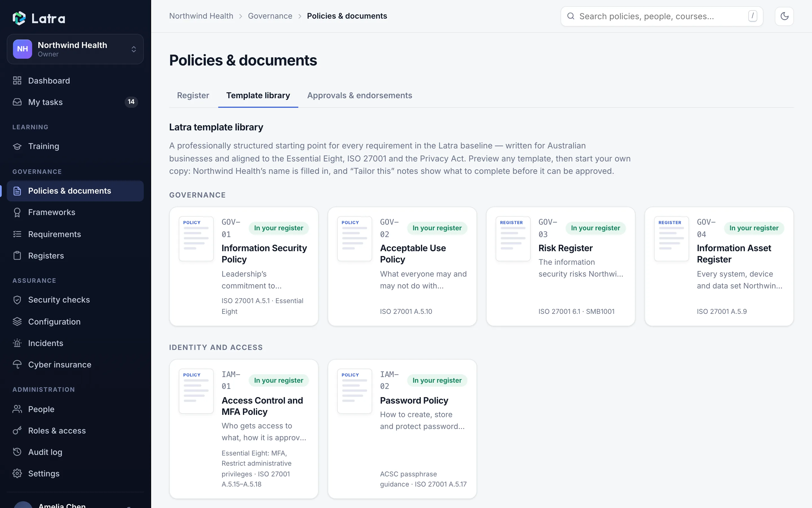Click the Latra logo icon
Screen dimensions: 812x508
tap(19, 18)
